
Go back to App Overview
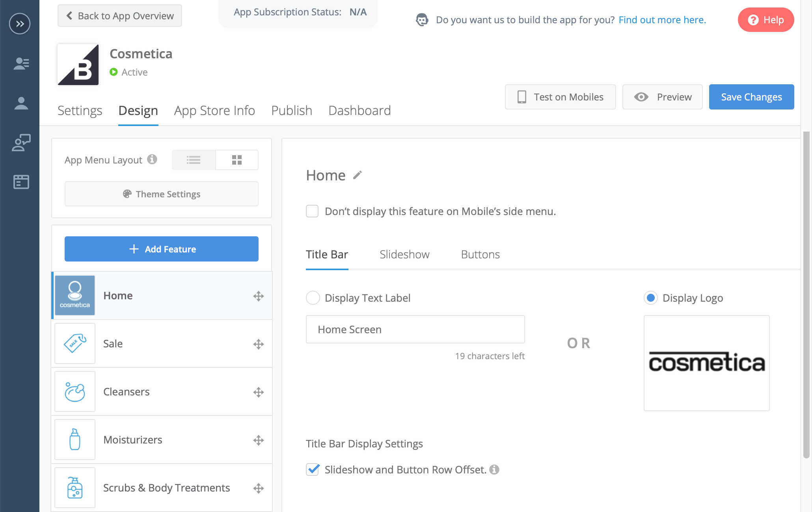coord(120,16)
